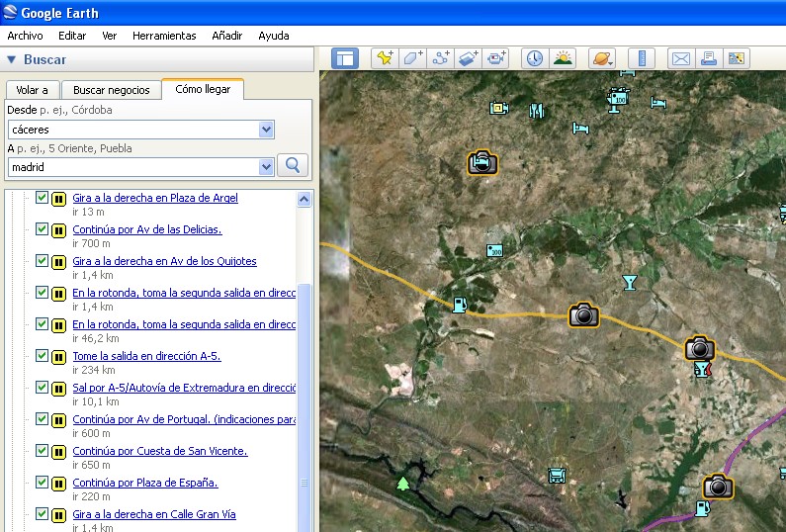Click the shopping cart icon on map
Viewport: 786px width, 532px height.
pyautogui.click(x=557, y=475)
